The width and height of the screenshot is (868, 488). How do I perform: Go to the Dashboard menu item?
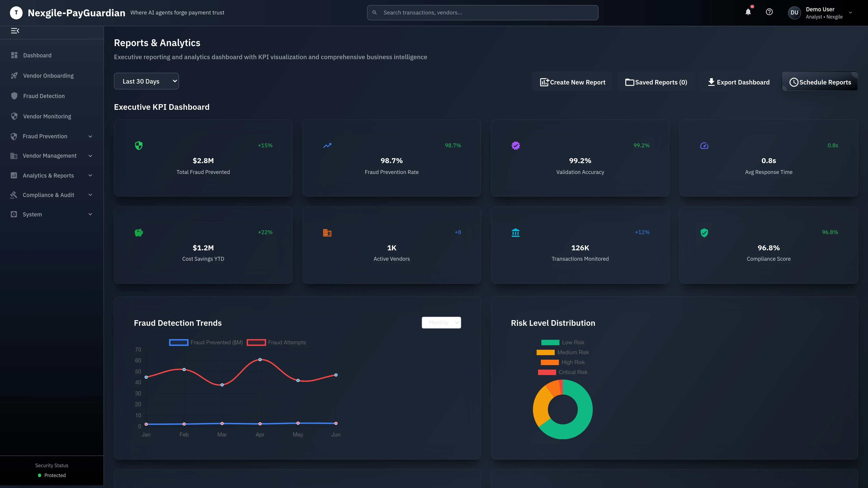click(37, 55)
